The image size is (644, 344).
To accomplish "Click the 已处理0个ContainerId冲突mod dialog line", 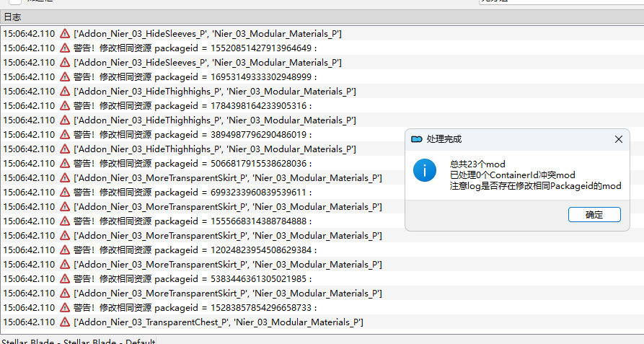I will [512, 175].
